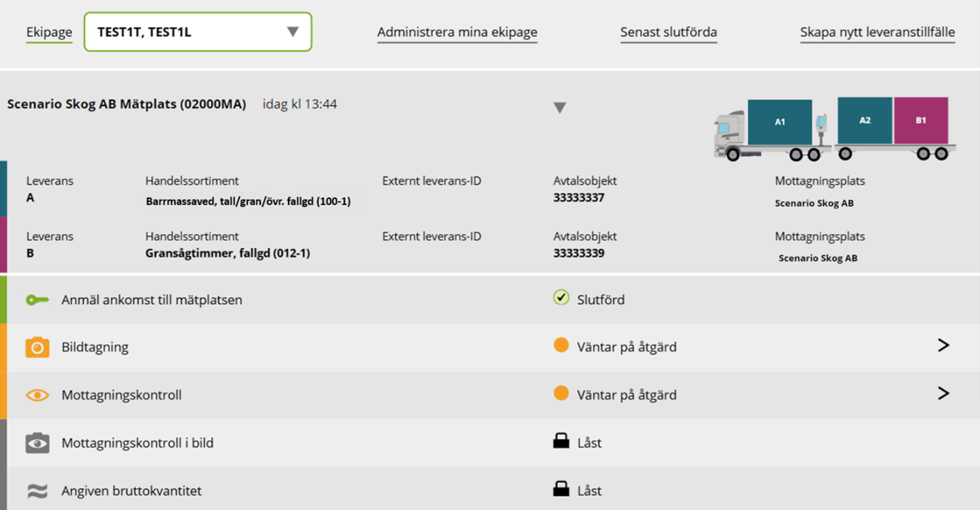Viewport: 980px width, 510px height.
Task: Click the Ekipage label link
Action: 49,32
